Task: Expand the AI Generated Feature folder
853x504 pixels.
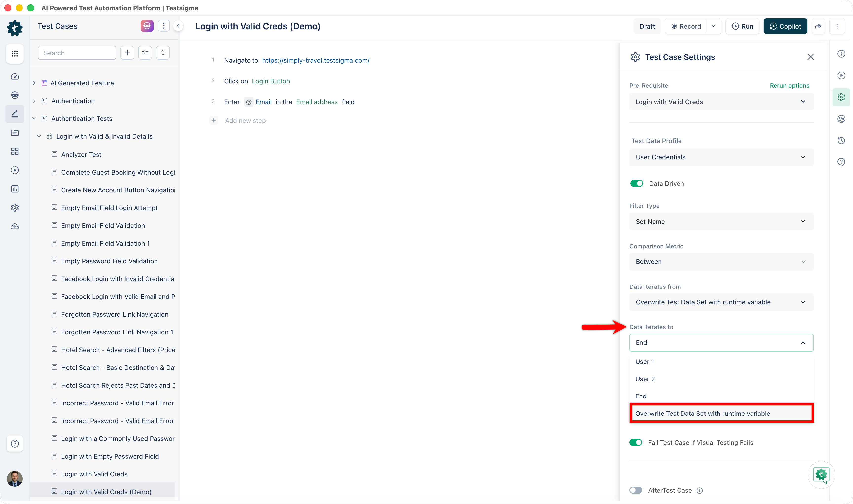Action: click(x=34, y=83)
